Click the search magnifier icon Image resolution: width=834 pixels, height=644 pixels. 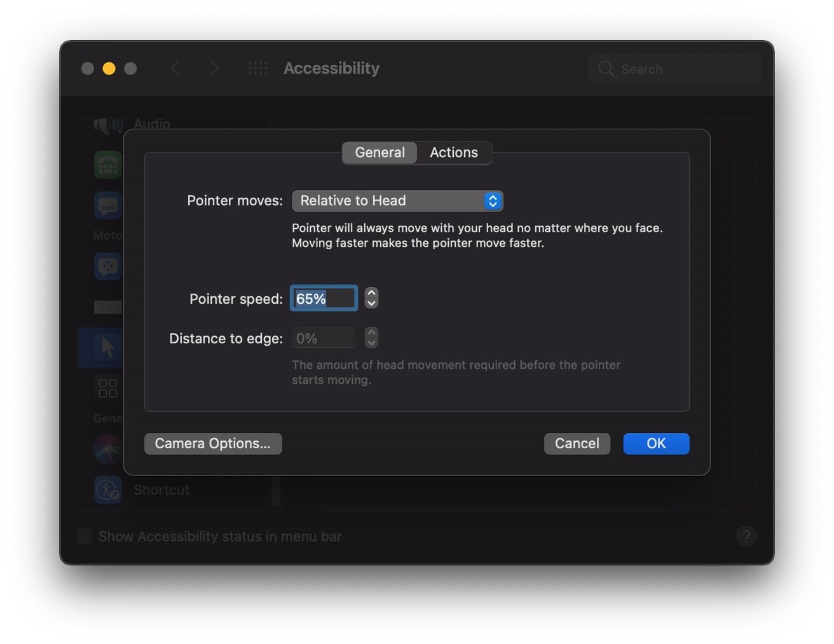(606, 69)
